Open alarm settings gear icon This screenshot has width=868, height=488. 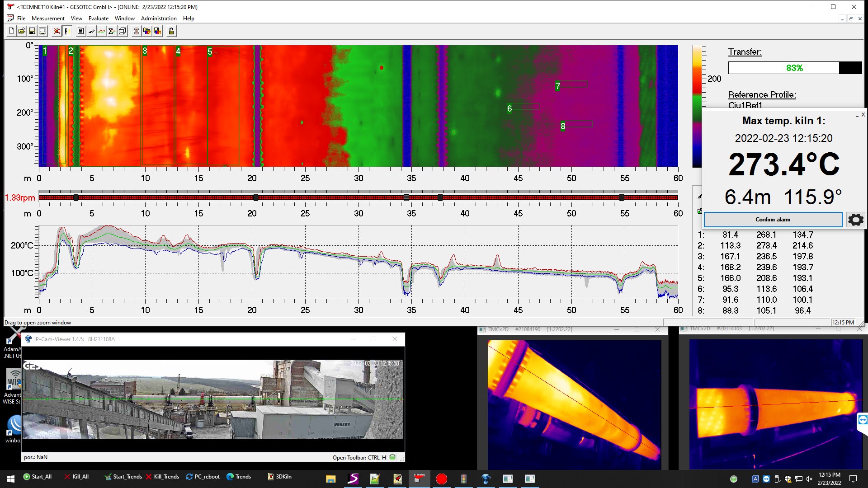click(855, 220)
